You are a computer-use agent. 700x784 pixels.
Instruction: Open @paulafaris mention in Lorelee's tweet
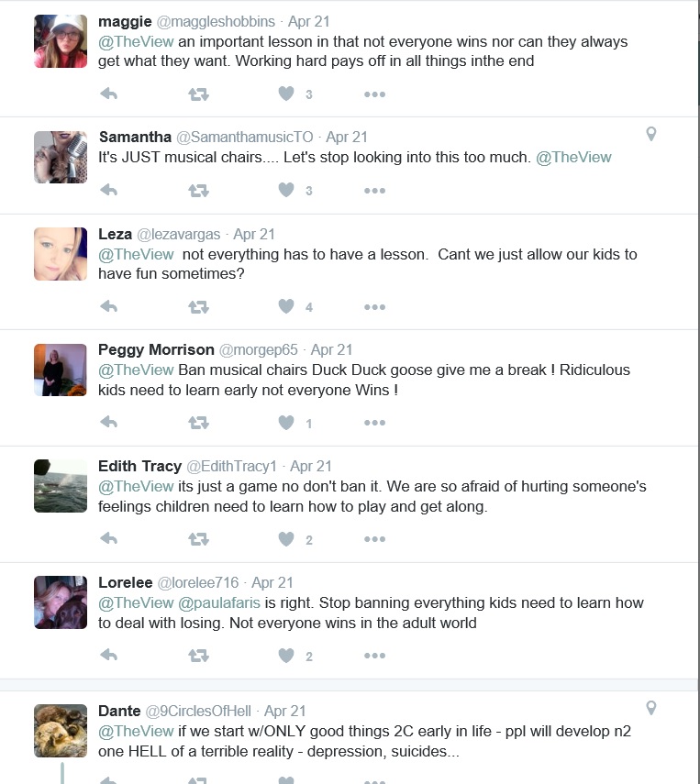219,602
